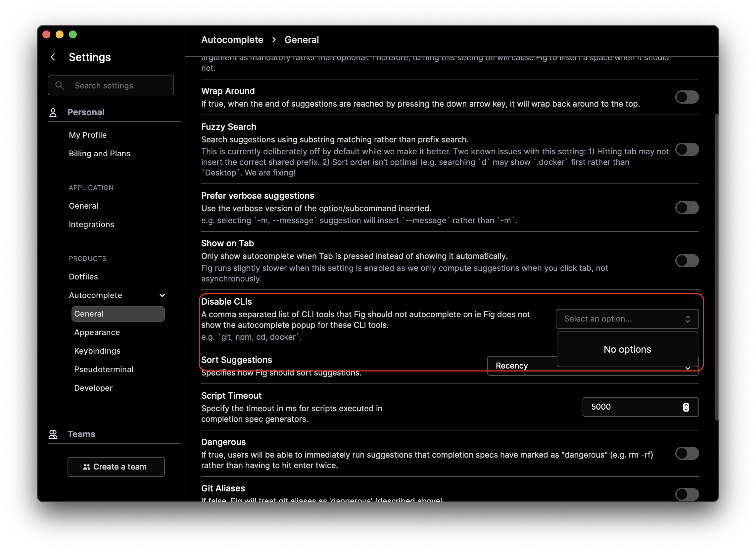The height and width of the screenshot is (551, 756).
Task: Open Billing and Plans
Action: tap(99, 153)
